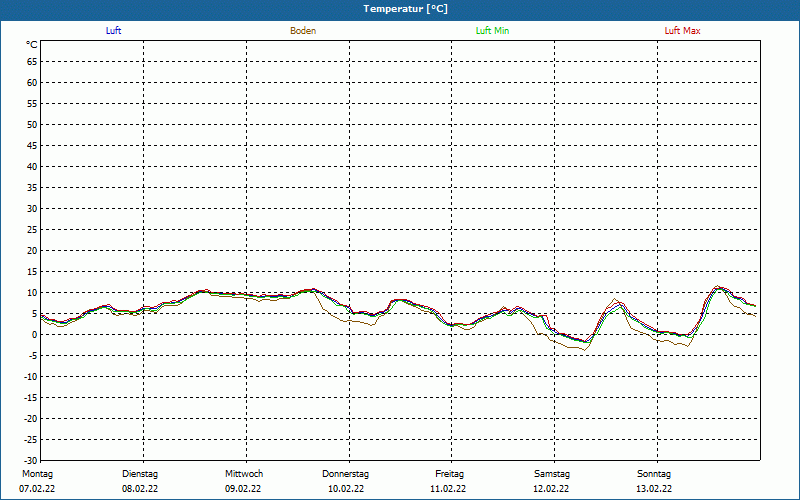Click the date 12.02.22
The height and width of the screenshot is (500, 800).
(551, 489)
